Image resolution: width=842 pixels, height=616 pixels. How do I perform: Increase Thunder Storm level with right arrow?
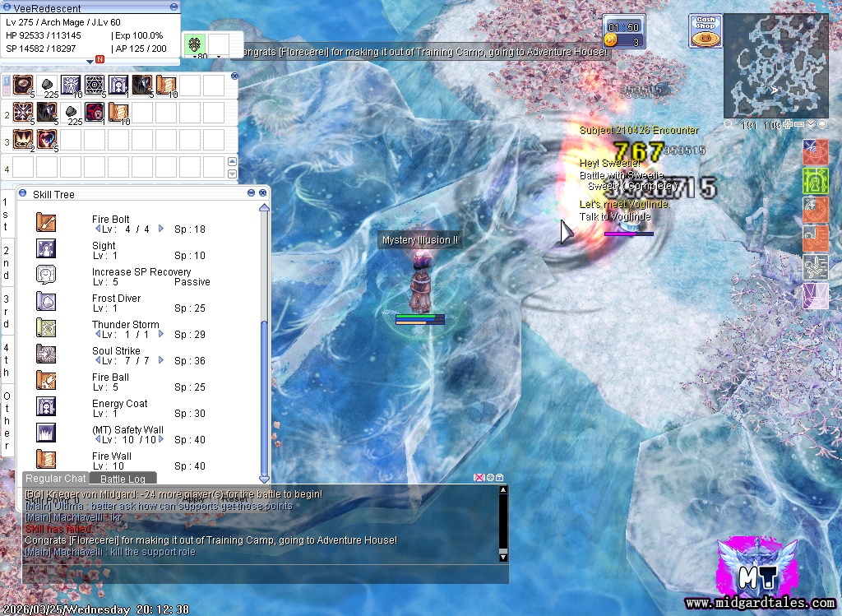coord(160,334)
